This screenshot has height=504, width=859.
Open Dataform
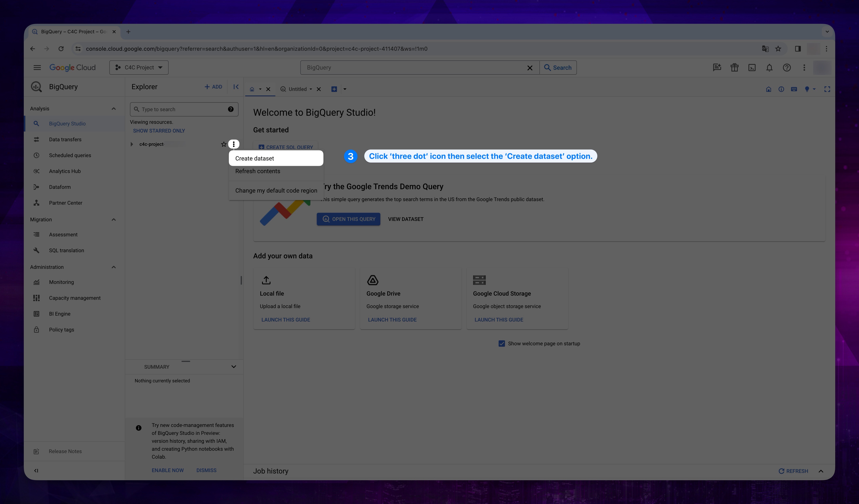74,187
